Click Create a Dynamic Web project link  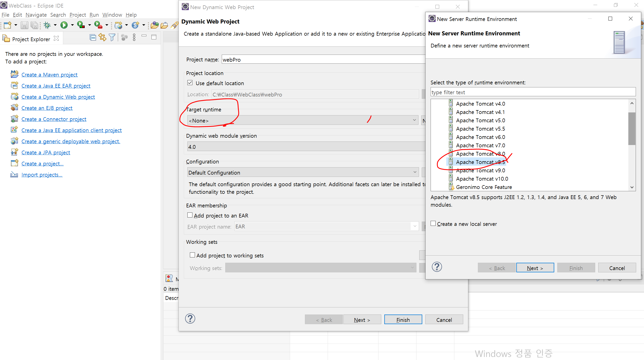pos(58,97)
